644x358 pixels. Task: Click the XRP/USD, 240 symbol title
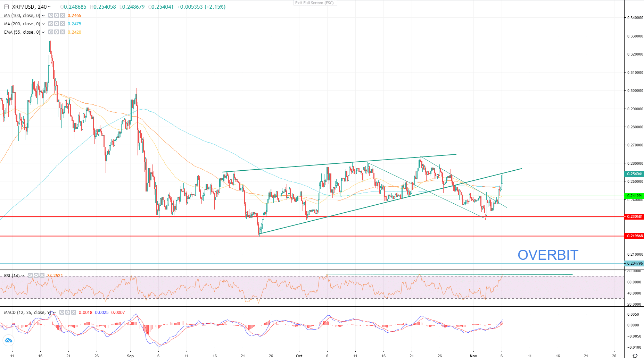pyautogui.click(x=29, y=7)
